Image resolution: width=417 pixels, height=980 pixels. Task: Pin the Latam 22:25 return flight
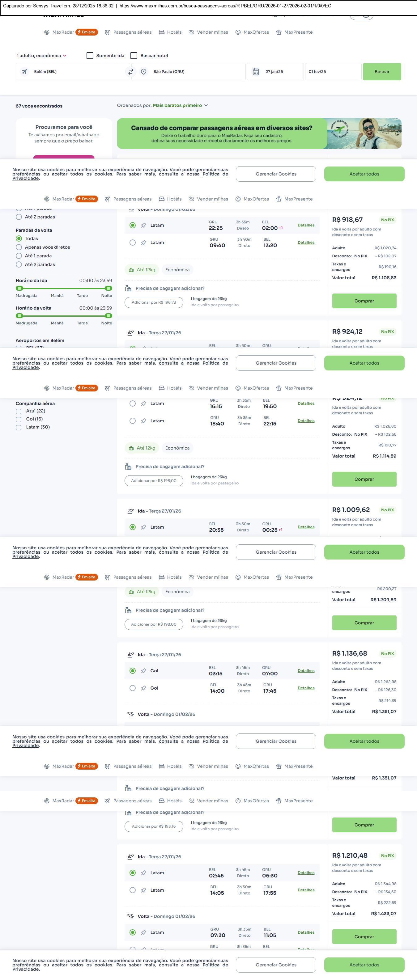[x=143, y=225]
